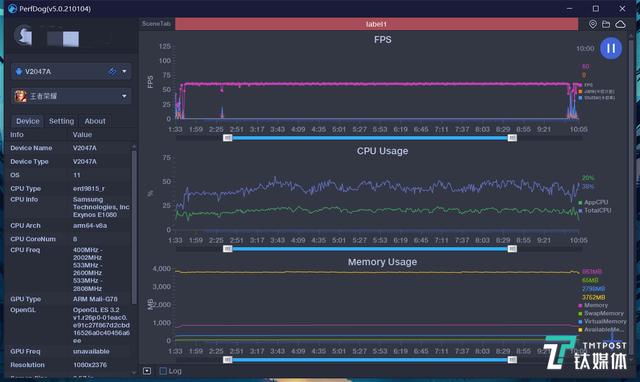640x382 pixels.
Task: Enable the Log checkbox
Action: [x=163, y=371]
